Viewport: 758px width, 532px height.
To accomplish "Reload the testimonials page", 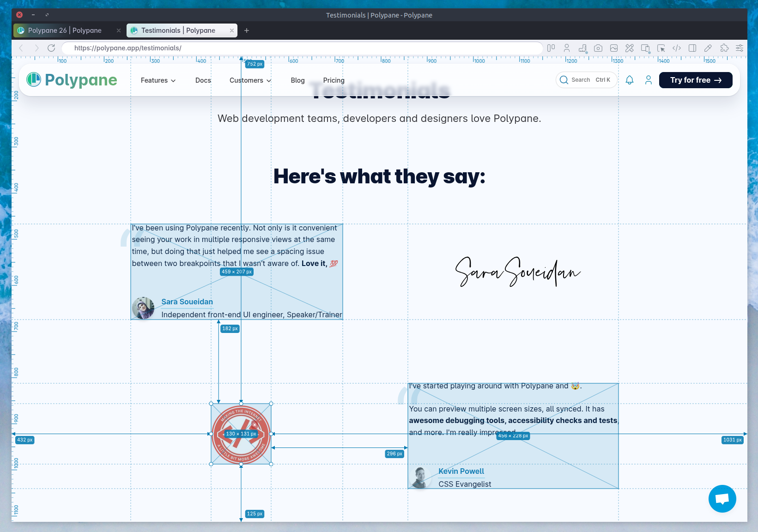I will 51,48.
